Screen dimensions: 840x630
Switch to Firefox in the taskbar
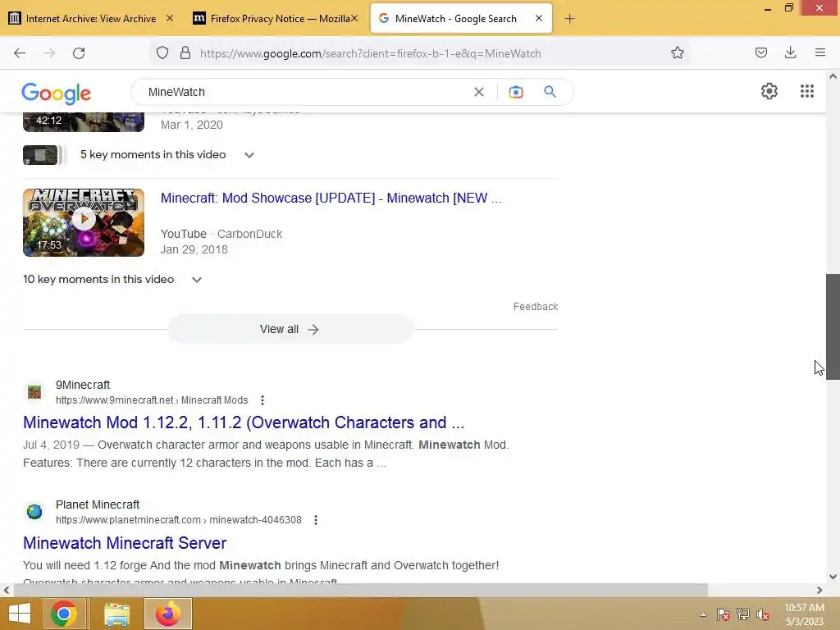(167, 614)
